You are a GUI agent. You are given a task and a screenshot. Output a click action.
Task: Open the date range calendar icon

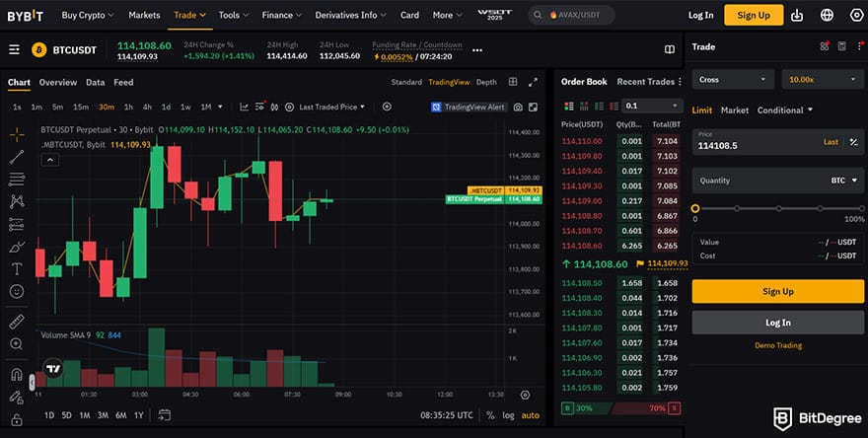pos(164,414)
